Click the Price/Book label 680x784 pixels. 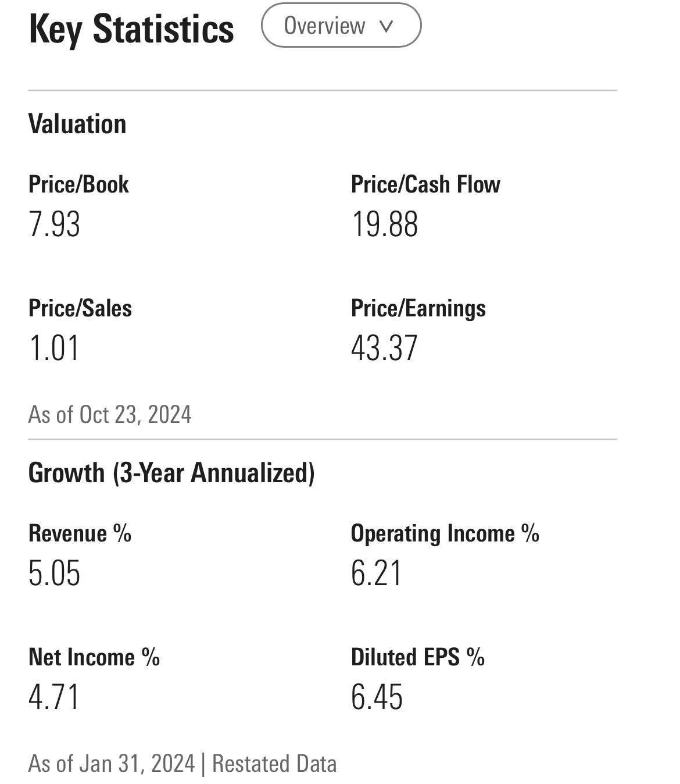(x=79, y=184)
